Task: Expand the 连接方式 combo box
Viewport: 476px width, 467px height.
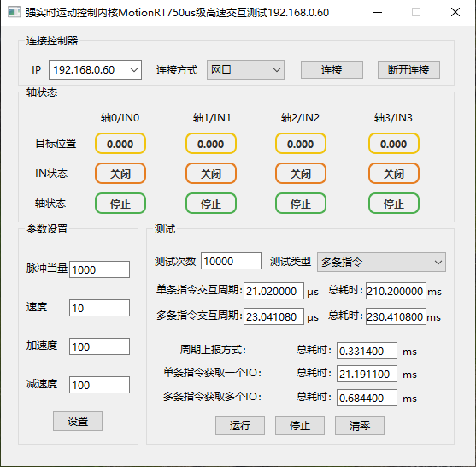Action: [245, 69]
